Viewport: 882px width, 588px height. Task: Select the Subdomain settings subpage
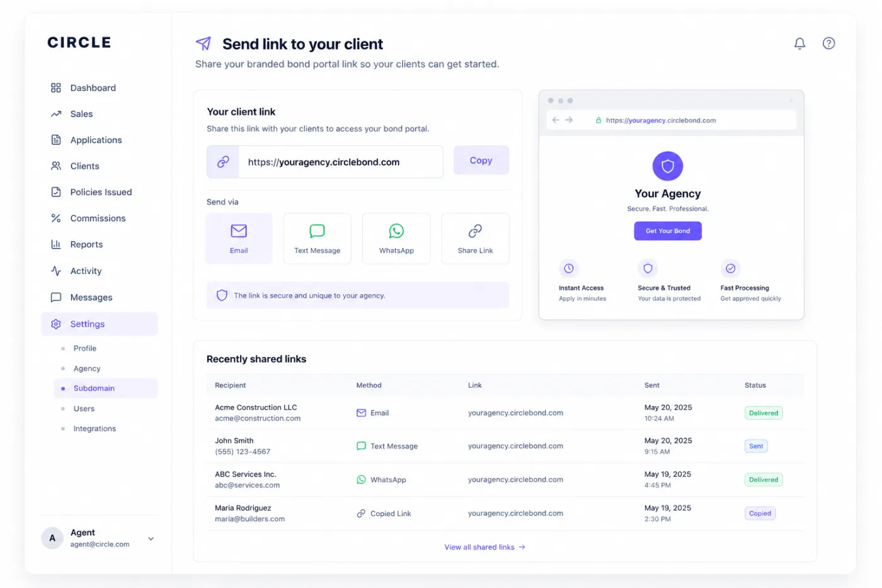pos(106,388)
